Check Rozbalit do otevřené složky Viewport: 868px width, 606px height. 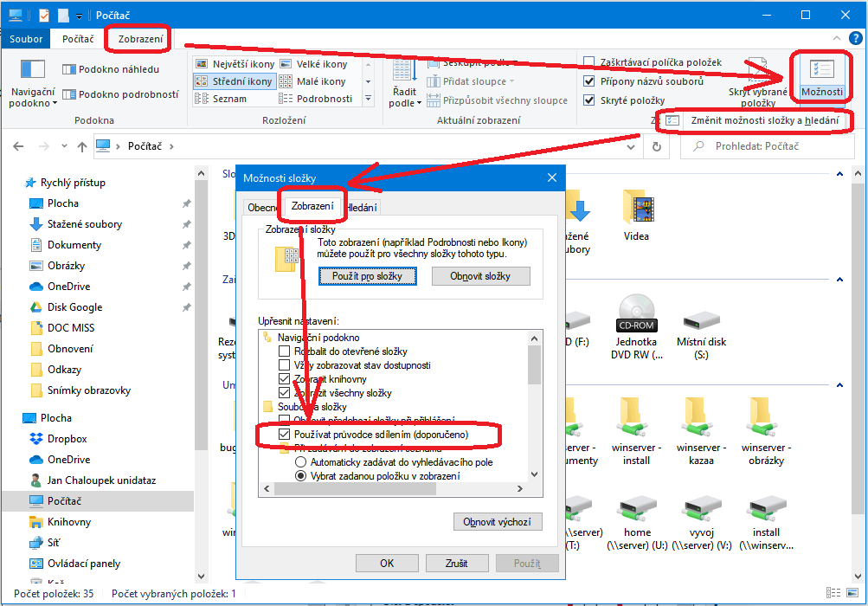point(284,351)
